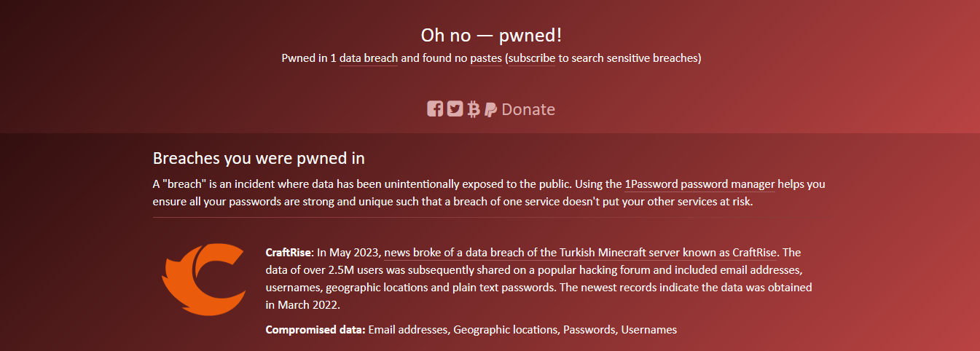Click the PayPal donation icon

tap(490, 109)
